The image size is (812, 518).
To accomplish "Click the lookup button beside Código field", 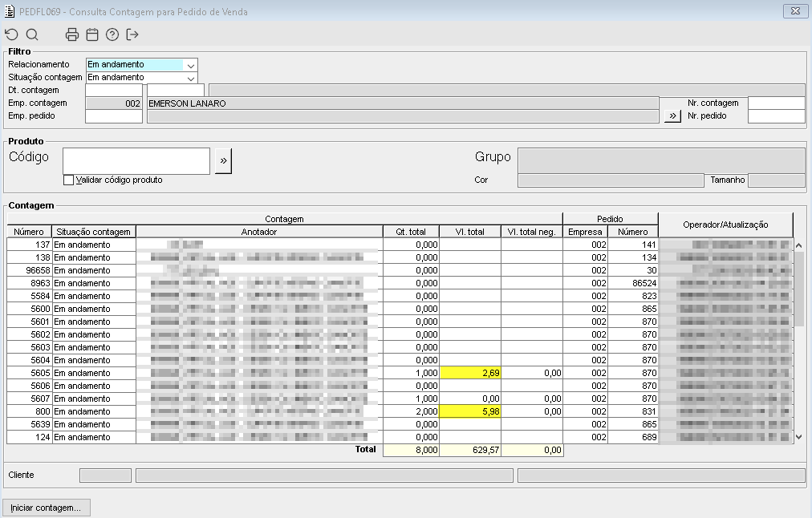I will [223, 161].
